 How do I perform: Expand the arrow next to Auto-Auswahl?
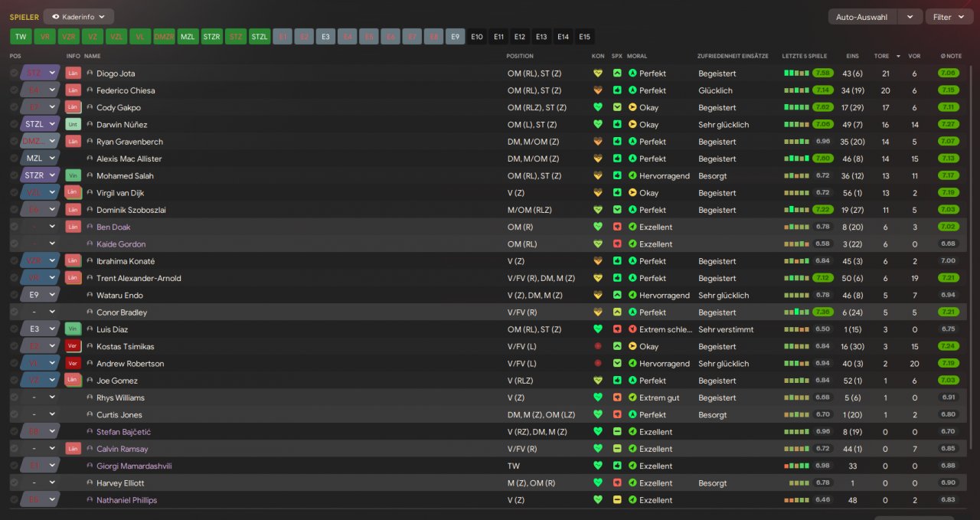(x=910, y=16)
